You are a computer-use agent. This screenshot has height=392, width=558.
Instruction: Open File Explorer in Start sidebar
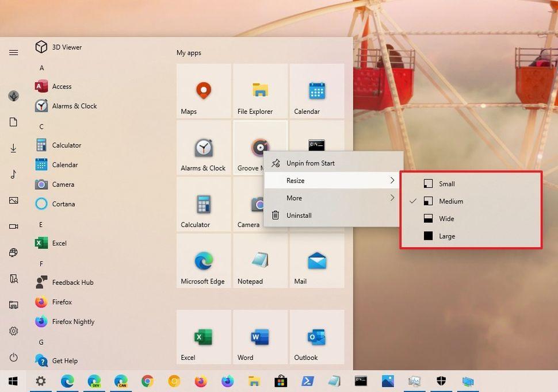14,305
